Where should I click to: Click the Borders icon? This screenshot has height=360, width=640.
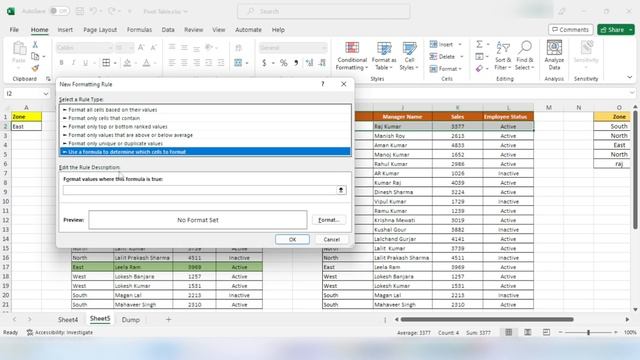106,62
